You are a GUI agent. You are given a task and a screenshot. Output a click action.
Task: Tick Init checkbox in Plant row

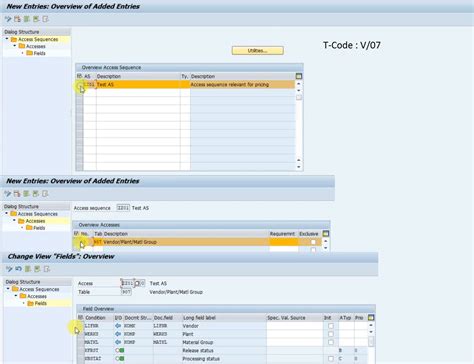[x=330, y=334]
